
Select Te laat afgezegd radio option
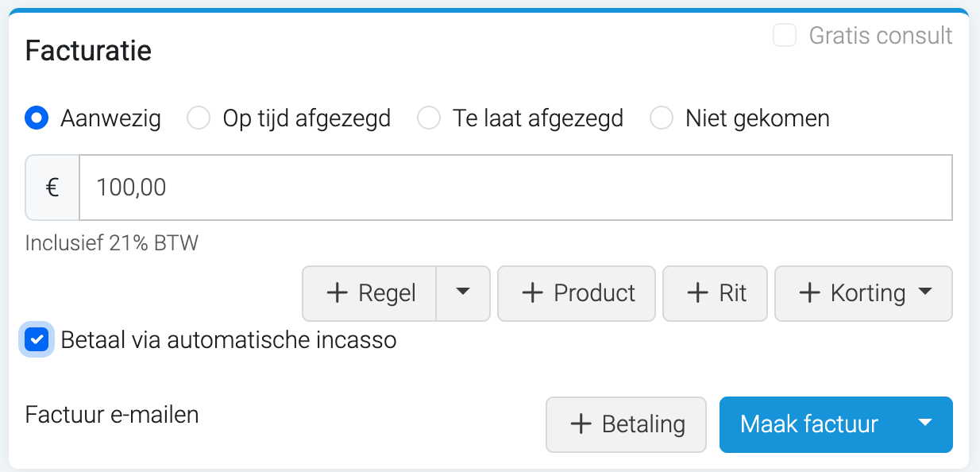[x=429, y=118]
